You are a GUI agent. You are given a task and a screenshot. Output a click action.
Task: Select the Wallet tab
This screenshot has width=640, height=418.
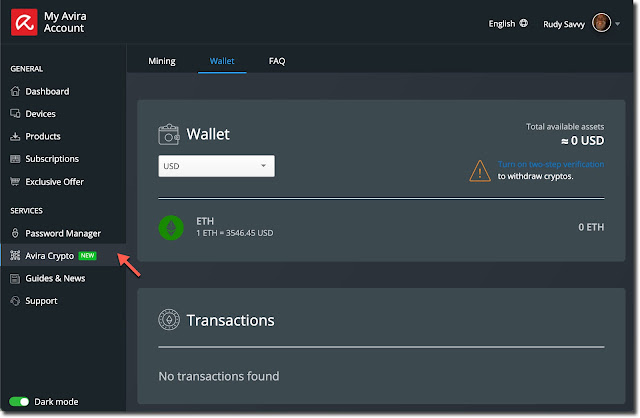(x=222, y=61)
